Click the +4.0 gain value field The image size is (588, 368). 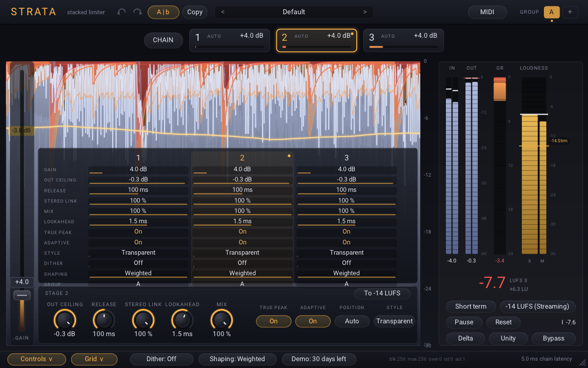click(x=22, y=282)
